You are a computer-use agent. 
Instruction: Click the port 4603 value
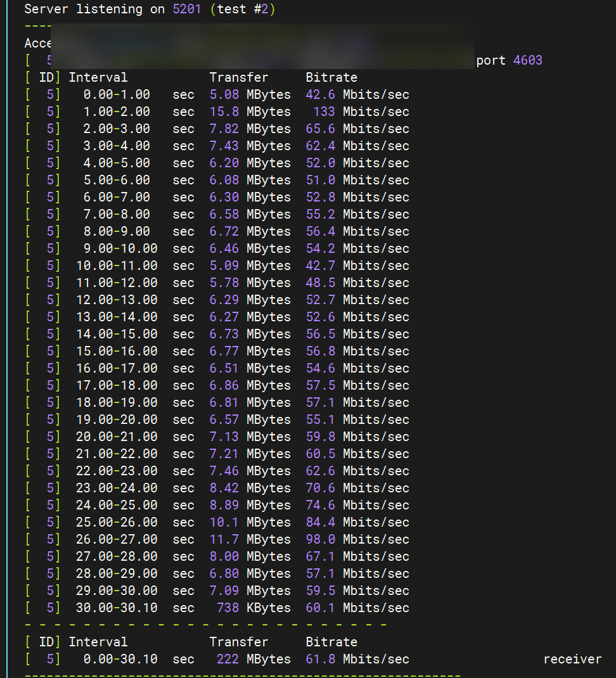[x=527, y=60]
